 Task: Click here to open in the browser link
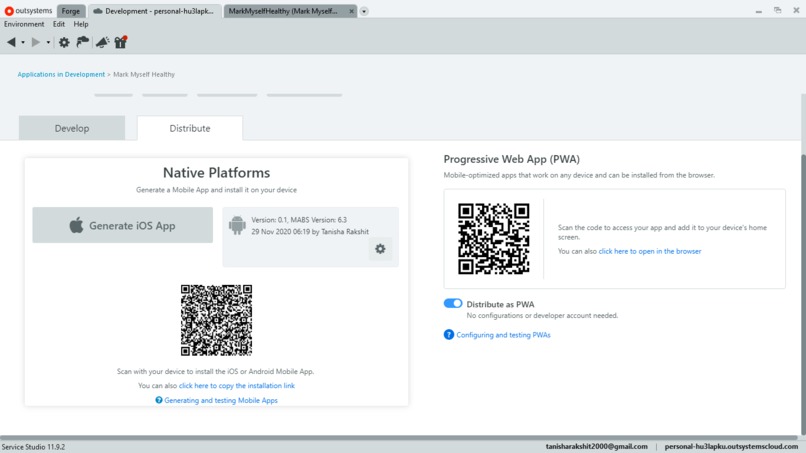tap(650, 251)
